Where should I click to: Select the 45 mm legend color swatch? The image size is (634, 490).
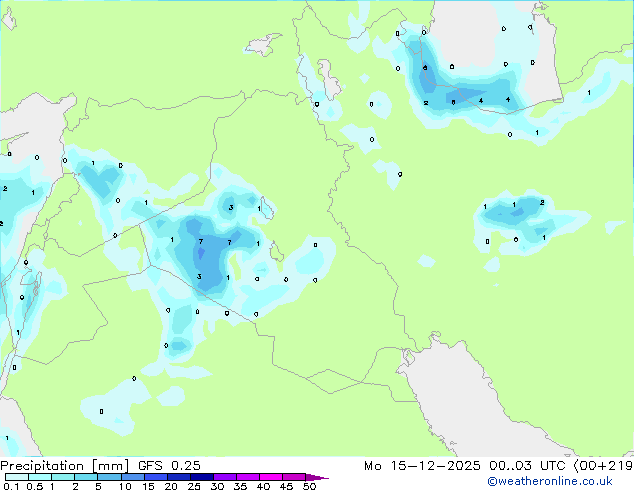(294, 477)
